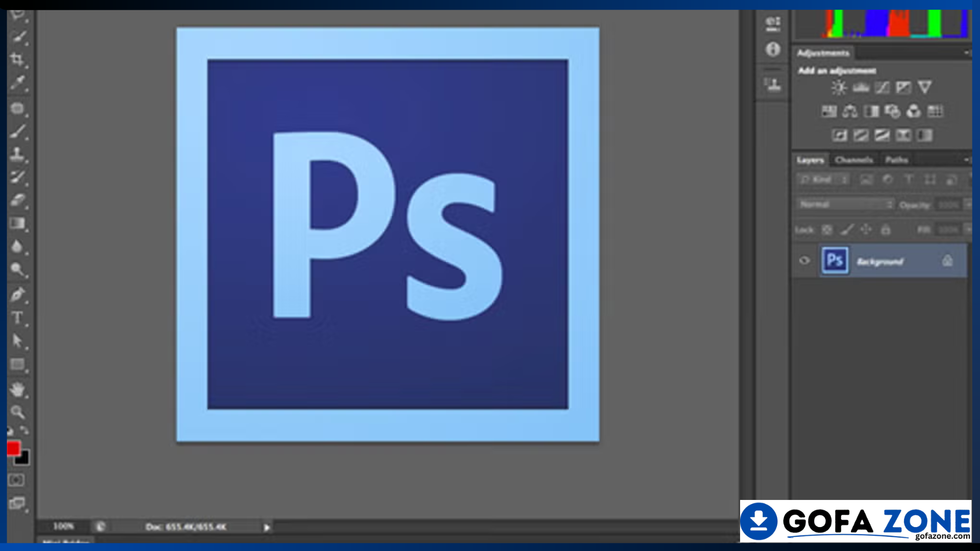Add a Hue/Saturation adjustment

click(x=829, y=111)
